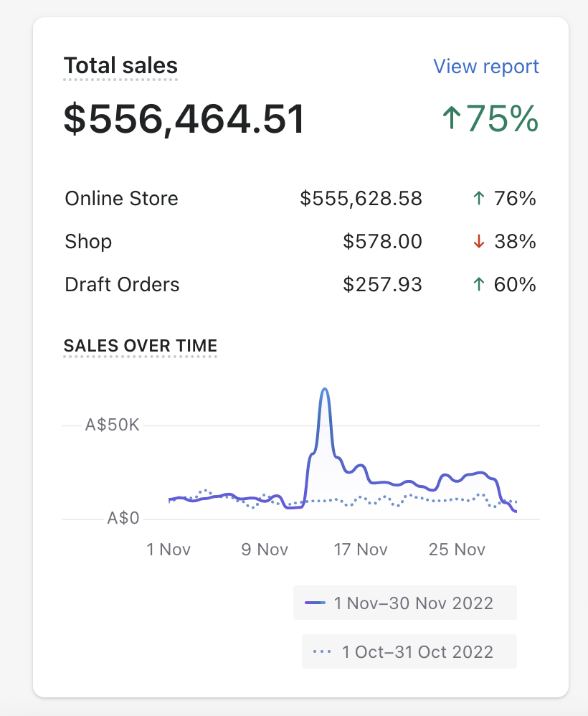This screenshot has height=716, width=588.
Task: Click the up arrow next to 60%
Action: [478, 285]
